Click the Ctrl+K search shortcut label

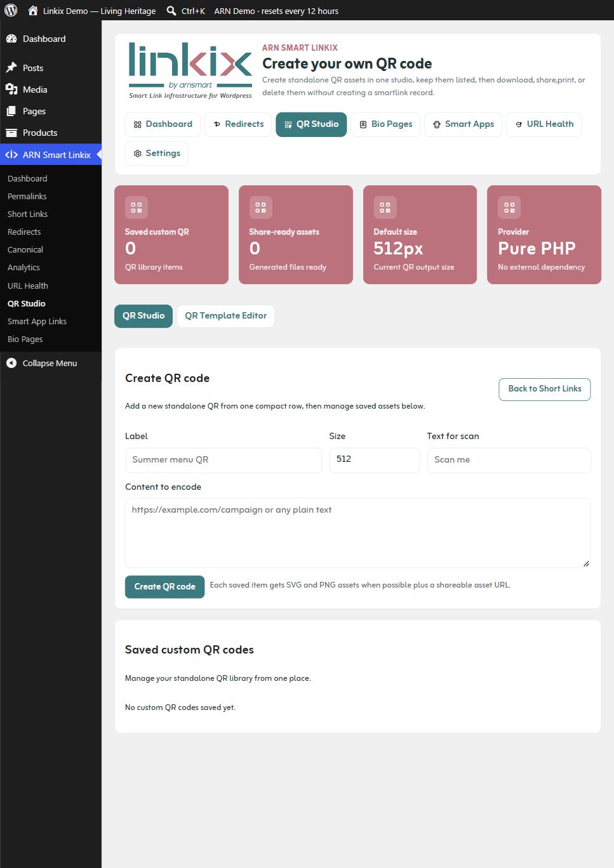193,11
